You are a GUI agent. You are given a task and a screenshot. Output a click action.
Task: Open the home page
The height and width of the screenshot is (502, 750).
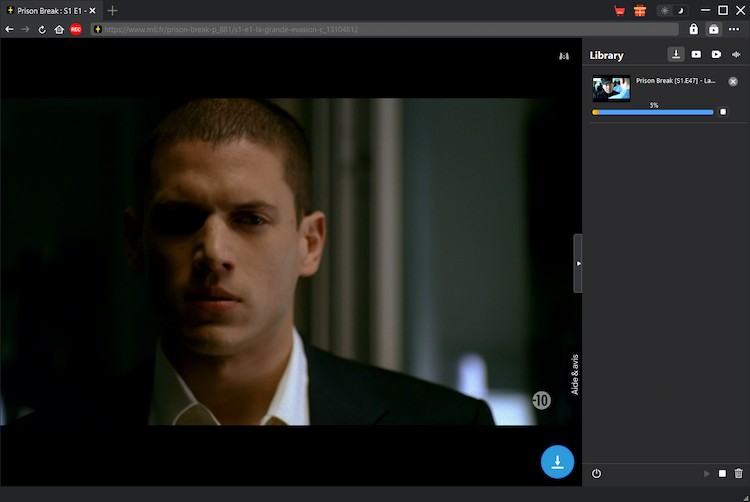[59, 29]
